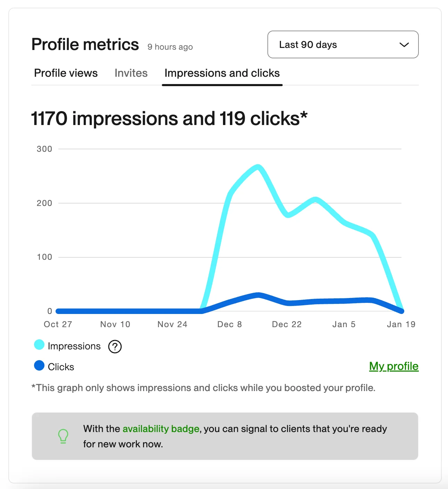Click the cyan Impressions legend dot

click(x=39, y=345)
